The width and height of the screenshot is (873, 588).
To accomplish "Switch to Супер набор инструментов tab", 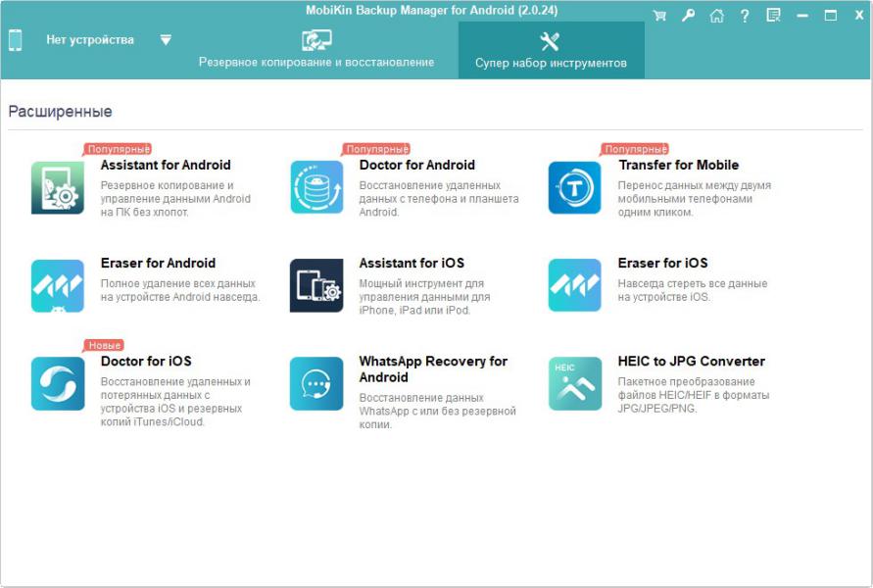I will (x=552, y=51).
